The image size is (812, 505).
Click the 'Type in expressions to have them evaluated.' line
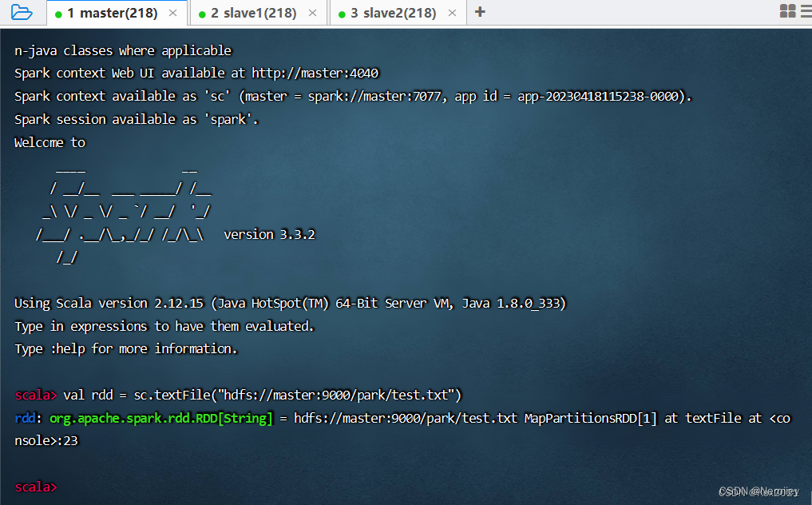(164, 326)
